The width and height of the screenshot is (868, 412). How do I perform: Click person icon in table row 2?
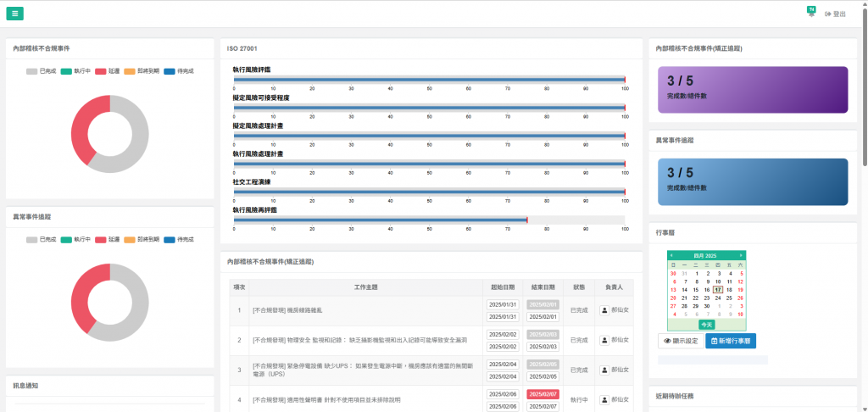tap(604, 340)
